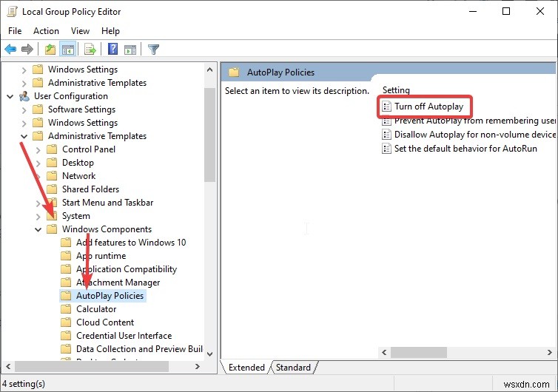Select the App runtime folder
Viewport: 558px width, 392px height.
tap(101, 256)
